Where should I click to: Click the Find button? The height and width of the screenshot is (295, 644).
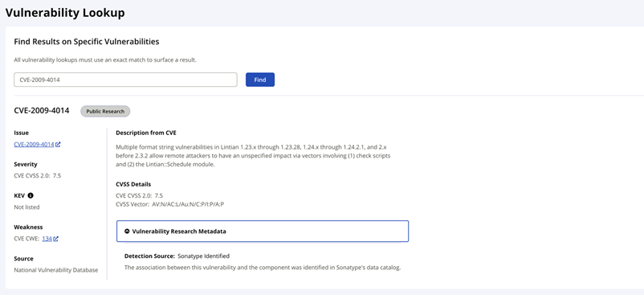(x=260, y=80)
